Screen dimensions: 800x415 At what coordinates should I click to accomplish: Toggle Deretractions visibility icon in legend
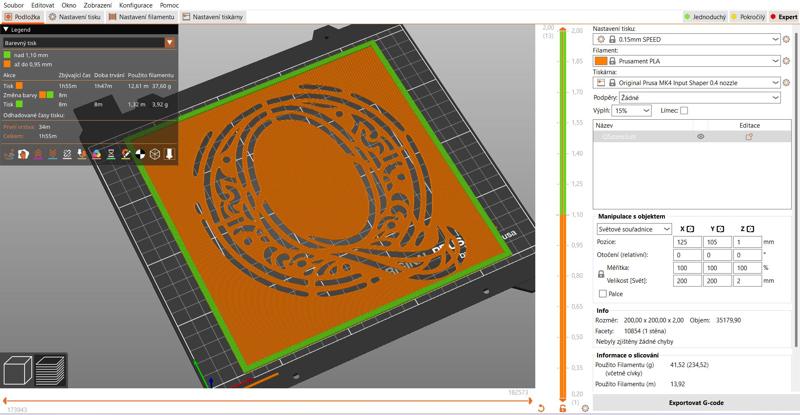53,154
